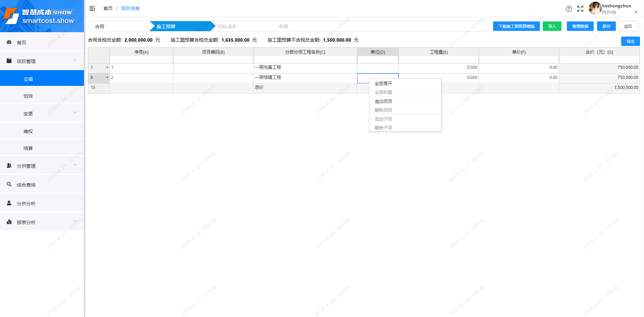Expand the 变更 submenu chevron

coord(75,113)
